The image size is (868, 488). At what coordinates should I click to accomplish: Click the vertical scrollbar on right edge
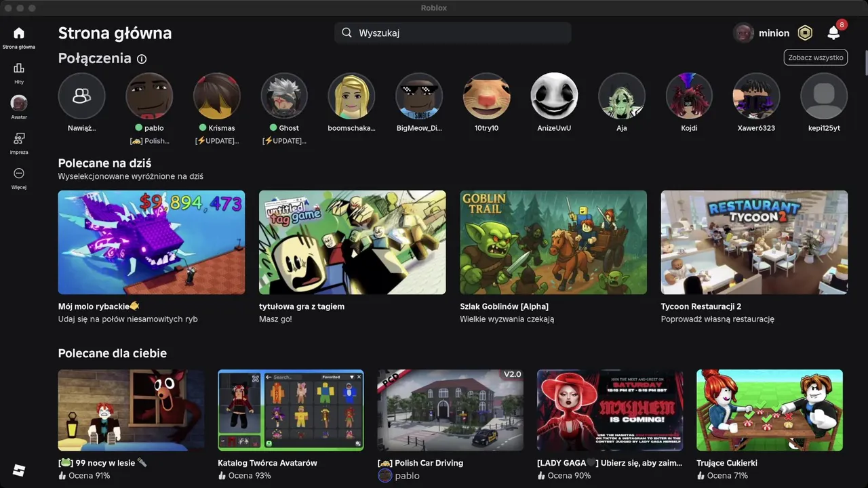(x=865, y=64)
